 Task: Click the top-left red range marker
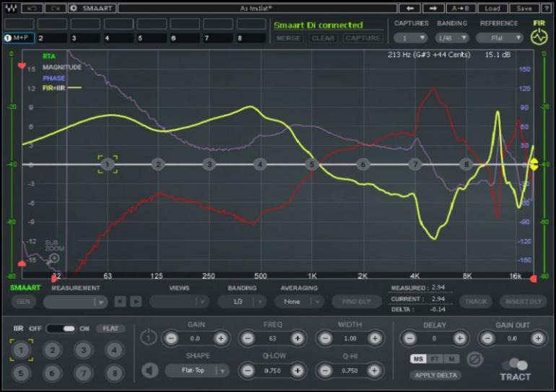pyautogui.click(x=22, y=66)
